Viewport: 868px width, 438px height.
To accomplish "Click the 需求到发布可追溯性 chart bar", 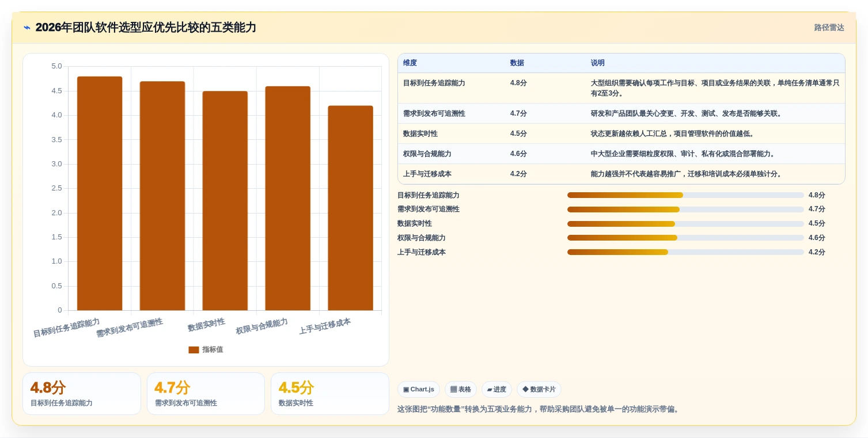I will pyautogui.click(x=162, y=196).
